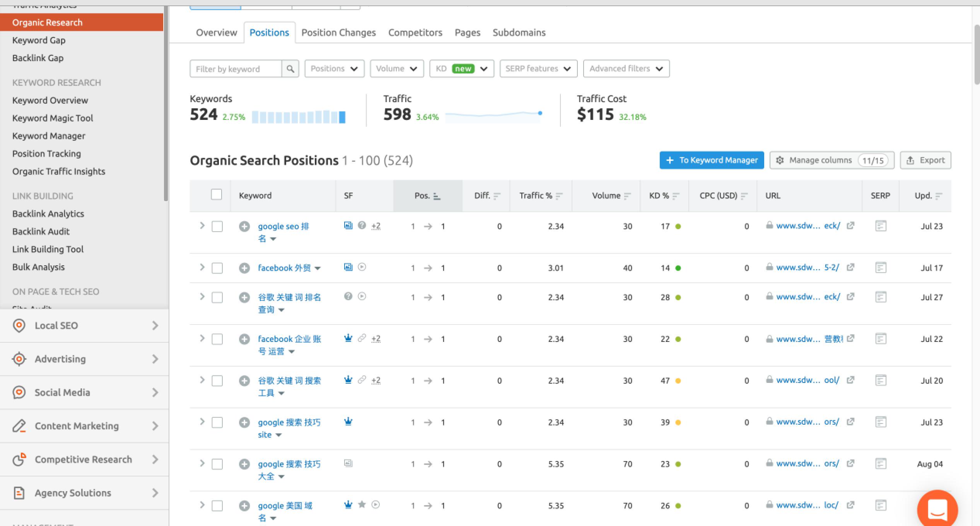
Task: Open the Positions filter dropdown
Action: tap(335, 69)
